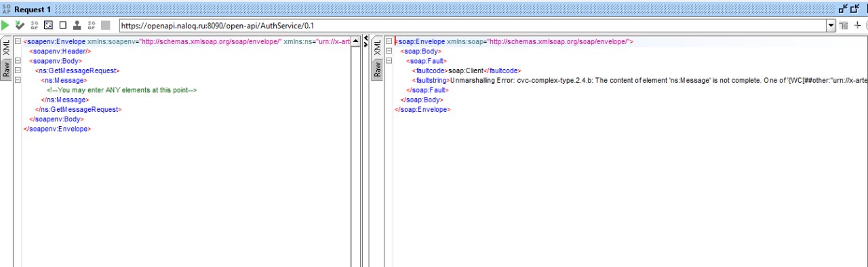Click the Add to TestCase checkmark icon
The image size is (868, 267).
[x=20, y=25]
